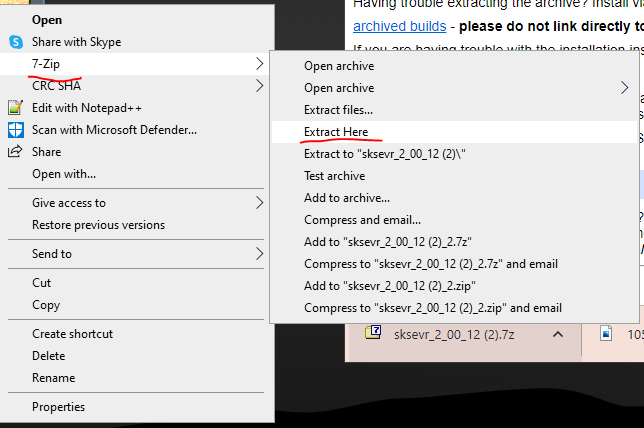The width and height of the screenshot is (644, 428).
Task: Open Properties from context menu
Action: click(58, 407)
